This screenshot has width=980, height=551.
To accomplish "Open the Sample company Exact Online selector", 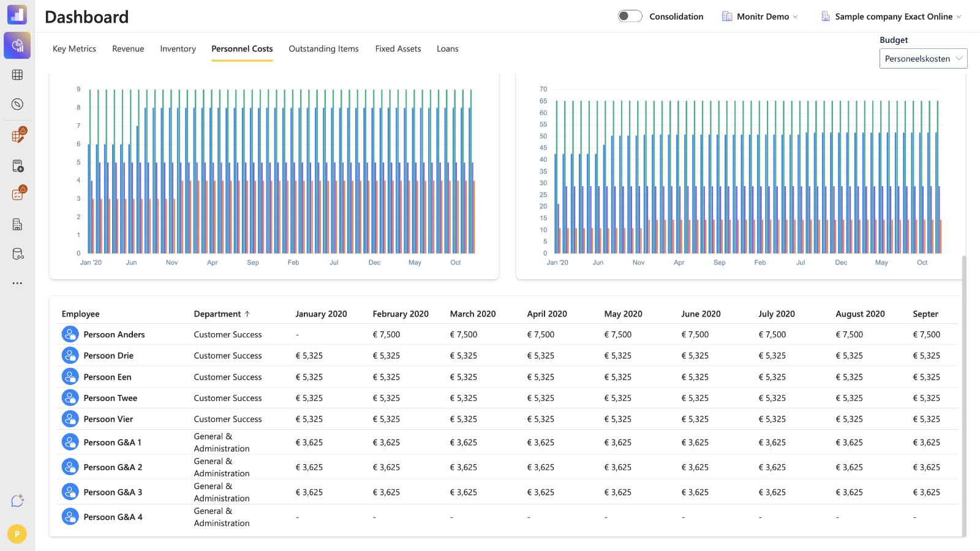I will (x=891, y=17).
